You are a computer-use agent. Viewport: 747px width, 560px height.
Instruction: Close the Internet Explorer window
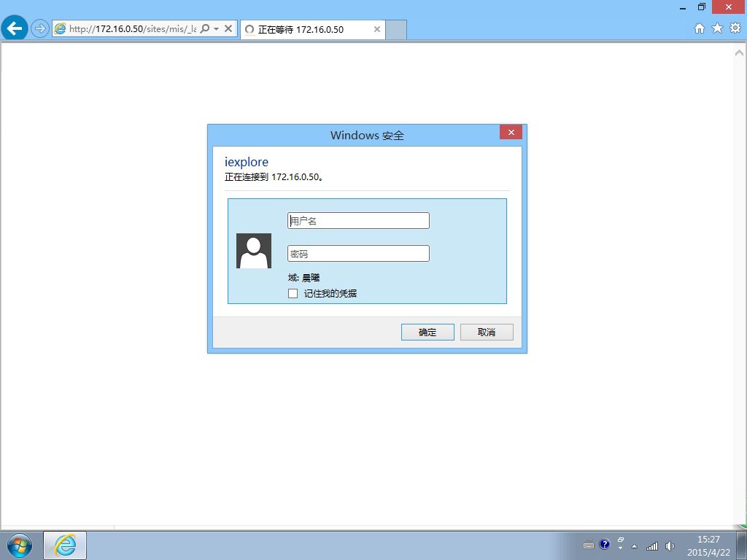coord(729,7)
